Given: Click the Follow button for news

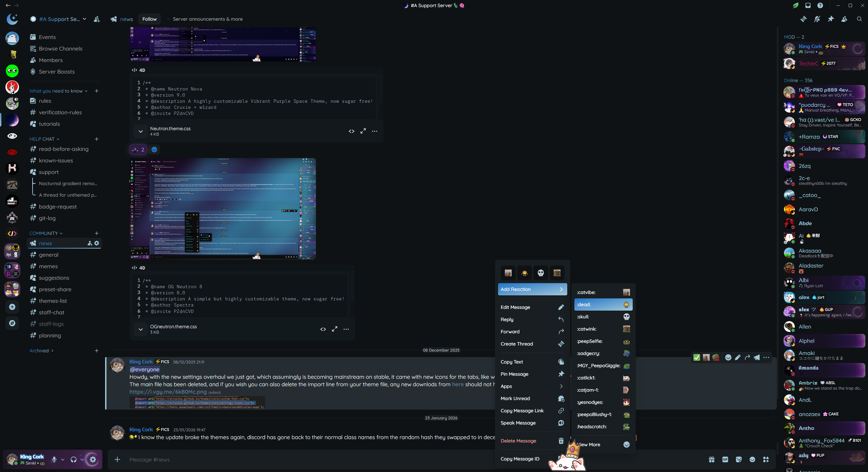Looking at the screenshot, I should (x=149, y=19).
